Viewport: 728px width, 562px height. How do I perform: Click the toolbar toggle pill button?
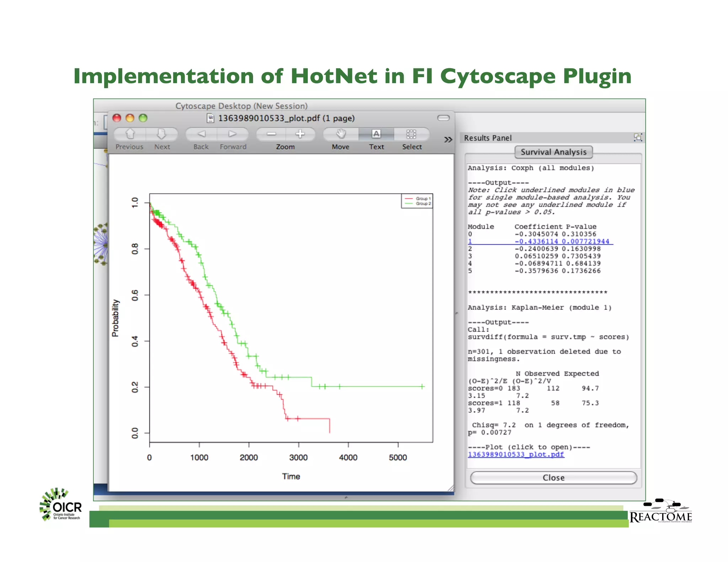point(443,118)
